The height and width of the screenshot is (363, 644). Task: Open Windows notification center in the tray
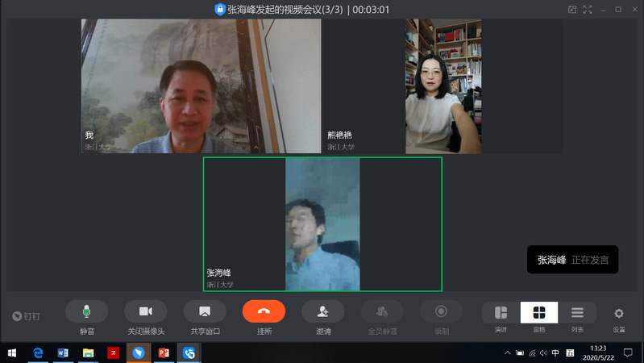(628, 353)
